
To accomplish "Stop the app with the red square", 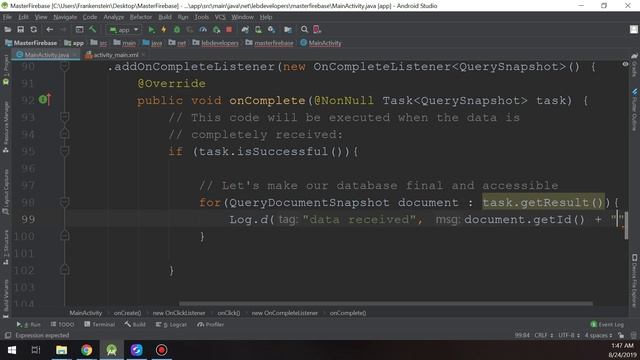I will [229, 29].
